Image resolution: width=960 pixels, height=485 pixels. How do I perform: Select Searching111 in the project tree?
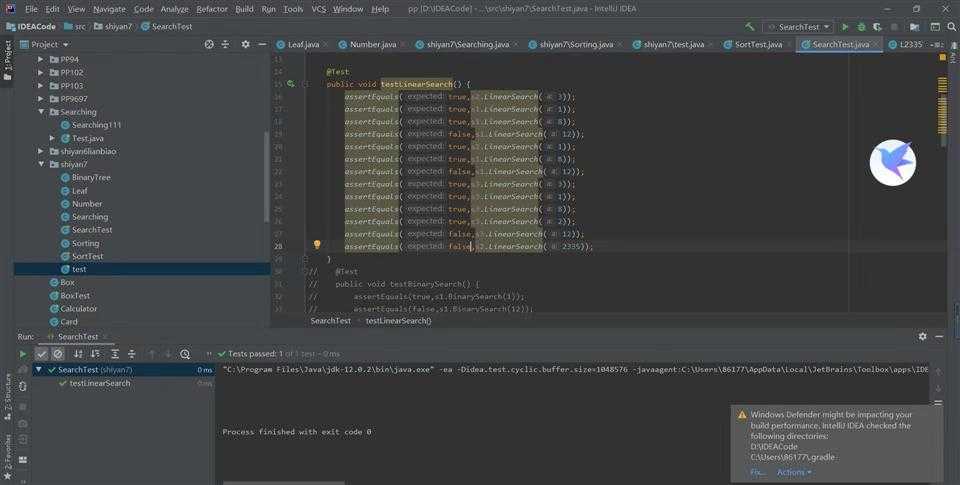pyautogui.click(x=96, y=125)
